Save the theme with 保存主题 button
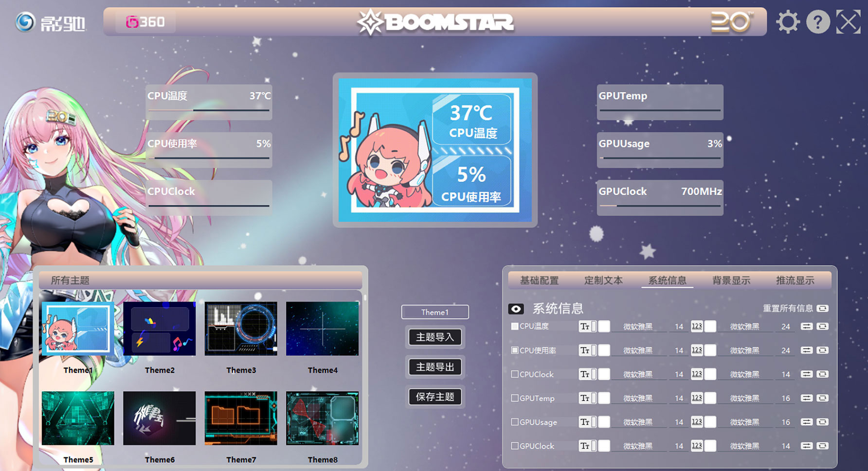The width and height of the screenshot is (868, 471). tap(435, 397)
